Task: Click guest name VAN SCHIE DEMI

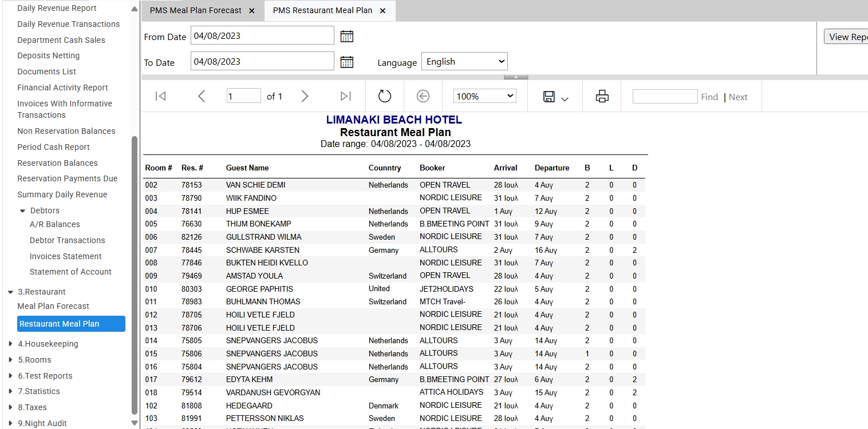Action: coord(255,185)
